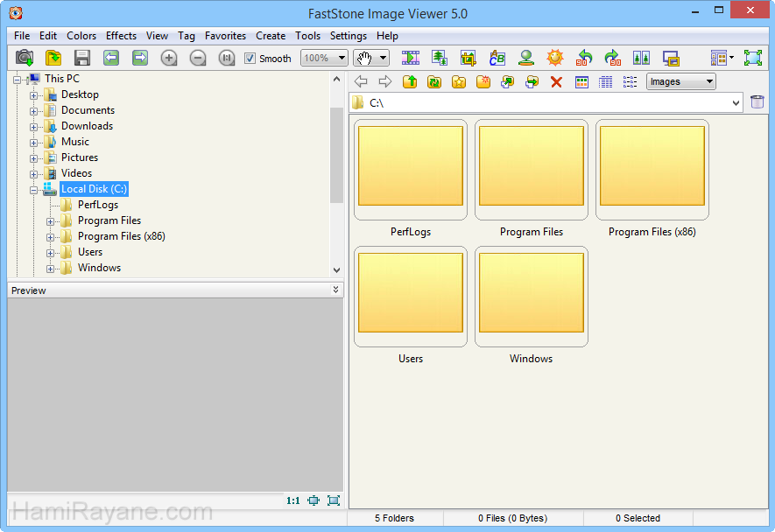Go up one folder level
Image resolution: width=775 pixels, height=532 pixels.
point(410,81)
